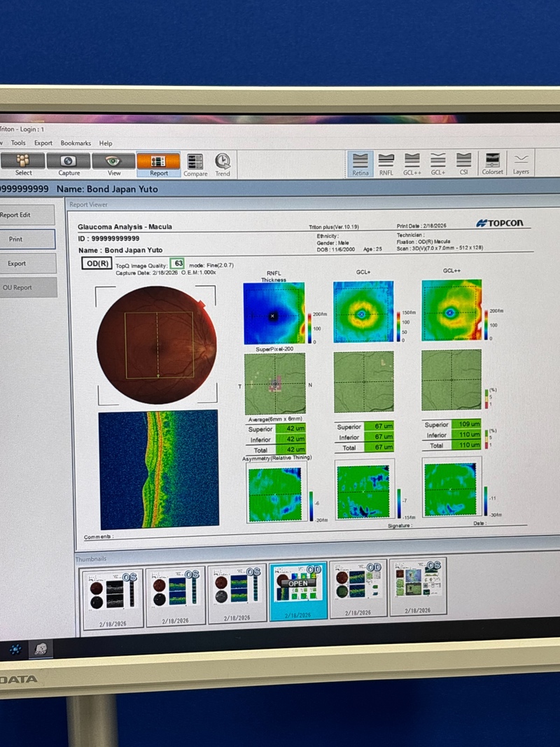The height and width of the screenshot is (747, 560).
Task: Click the Print button
Action: pos(17,239)
